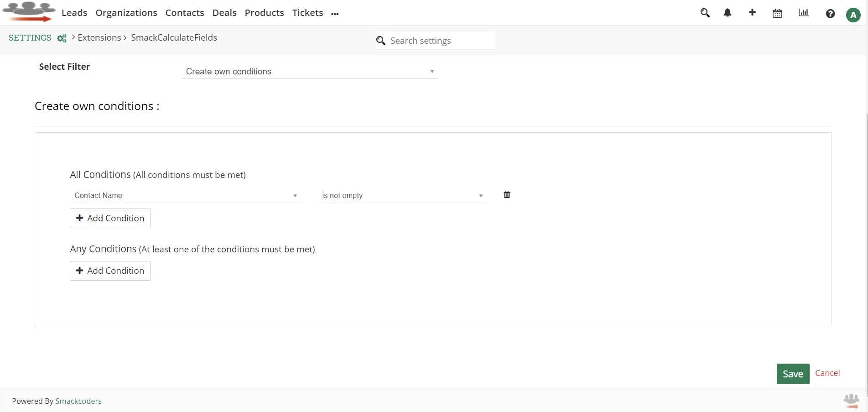
Task: View notifications bell
Action: coord(727,13)
